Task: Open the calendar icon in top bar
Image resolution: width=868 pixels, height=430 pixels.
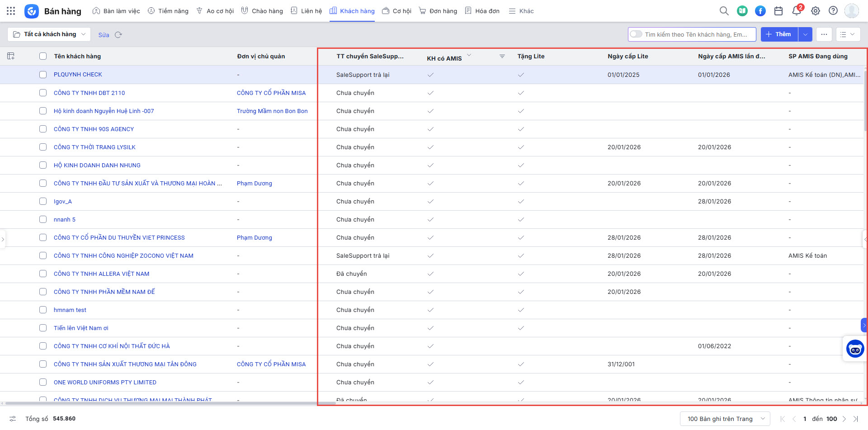Action: coord(778,11)
